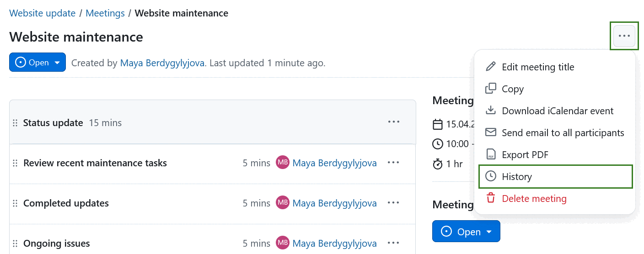The width and height of the screenshot is (644, 254).
Task: Open the three-dot meeting actions menu
Action: click(x=624, y=36)
